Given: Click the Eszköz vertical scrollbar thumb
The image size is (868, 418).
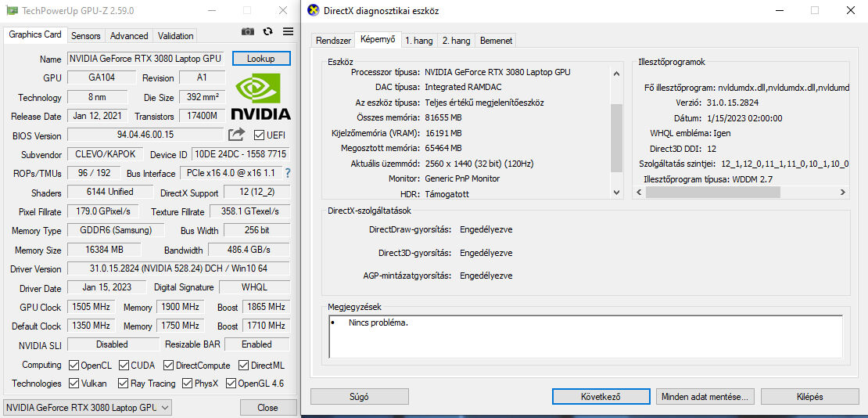Looking at the screenshot, I should [x=617, y=138].
